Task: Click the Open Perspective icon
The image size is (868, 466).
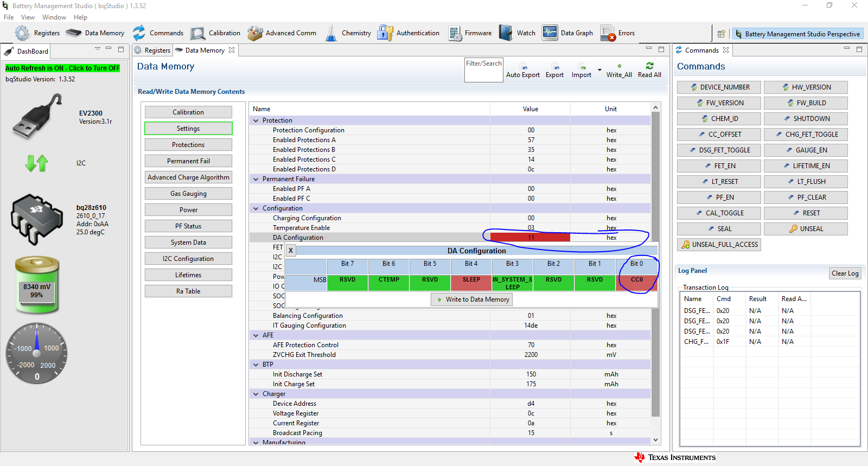Action: click(x=721, y=34)
